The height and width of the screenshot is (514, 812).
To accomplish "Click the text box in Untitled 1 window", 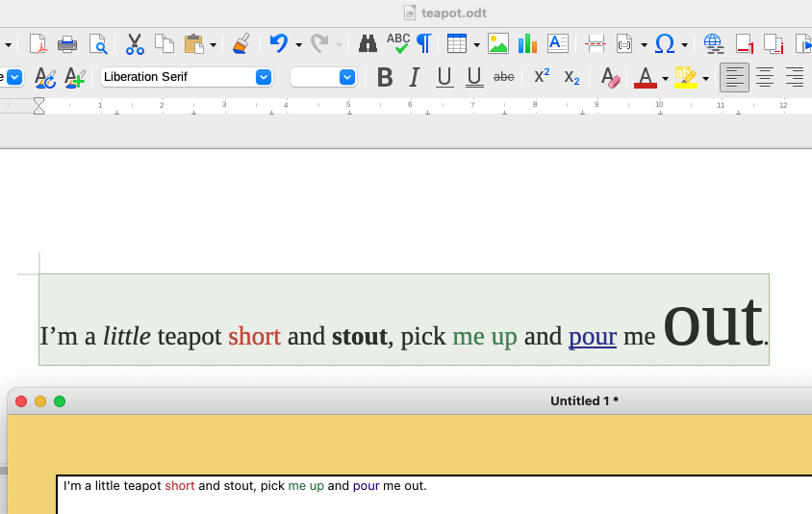I will pyautogui.click(x=433, y=494).
